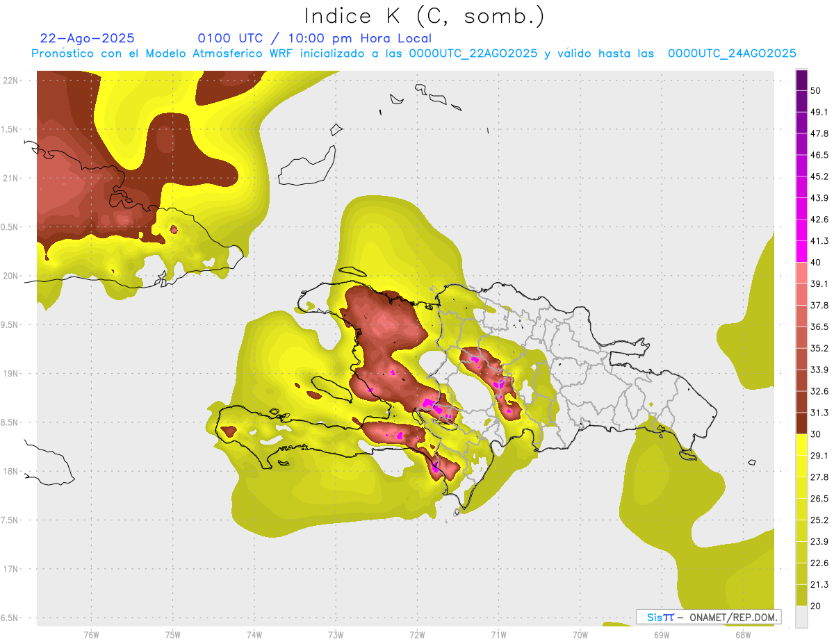Click the color bar label "45.2"
The width and height of the screenshot is (834, 644).
click(x=819, y=176)
